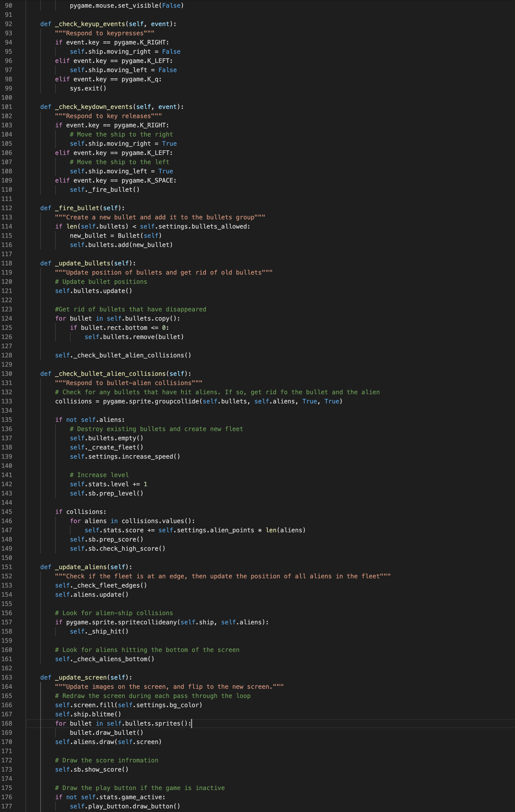This screenshot has height=812, width=515.
Task: Click line number 168 in the gutter
Action: pos(7,723)
